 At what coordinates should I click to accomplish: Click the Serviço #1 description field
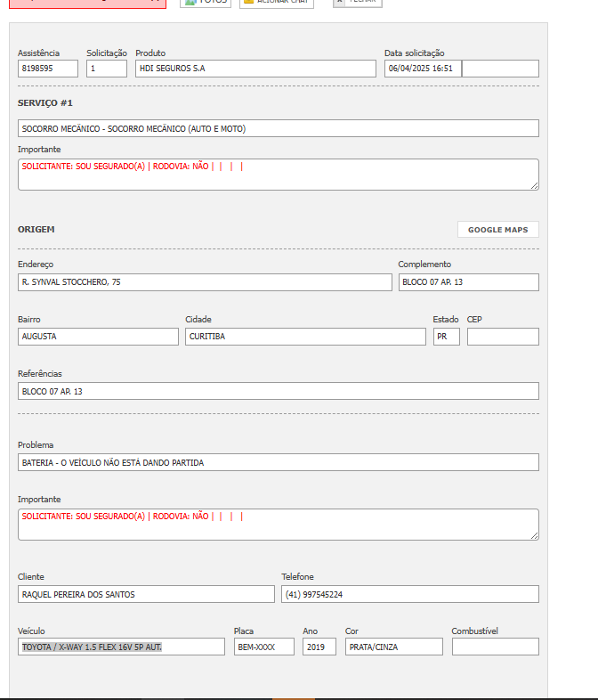point(278,128)
